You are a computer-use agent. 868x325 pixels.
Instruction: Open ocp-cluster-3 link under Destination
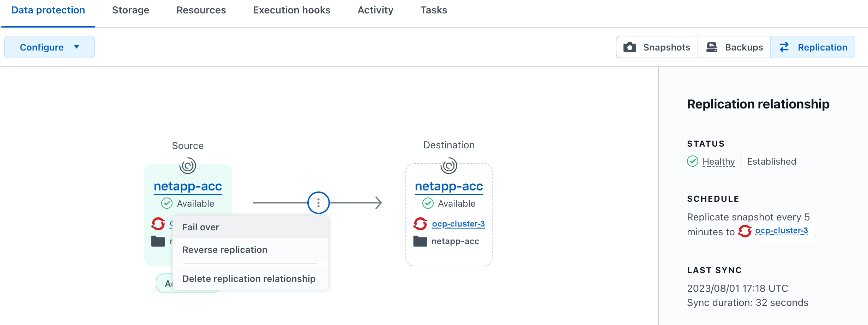click(x=458, y=224)
